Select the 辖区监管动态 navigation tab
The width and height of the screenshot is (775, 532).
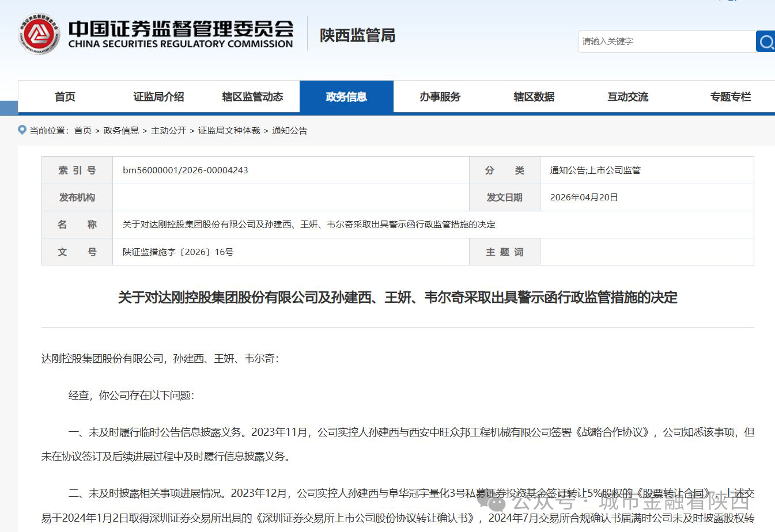tap(253, 97)
